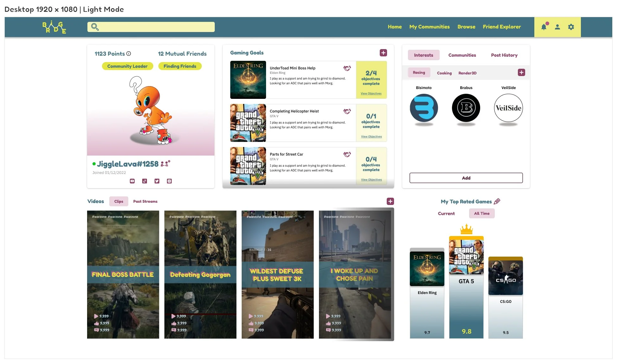Open the Communities tab
The height and width of the screenshot is (364, 617).
tap(462, 55)
